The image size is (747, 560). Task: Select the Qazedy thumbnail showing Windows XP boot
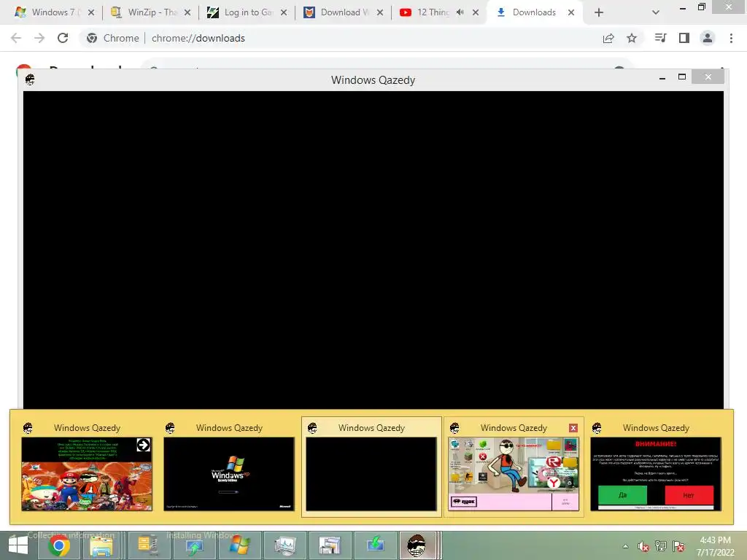[x=229, y=474]
